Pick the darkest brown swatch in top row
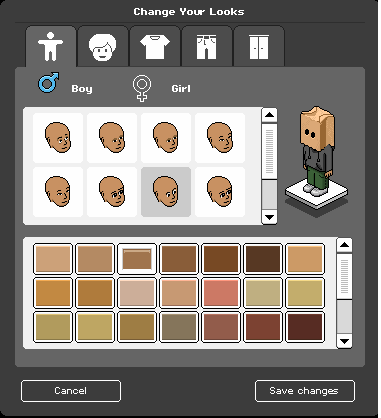The image size is (381, 418). click(x=263, y=259)
